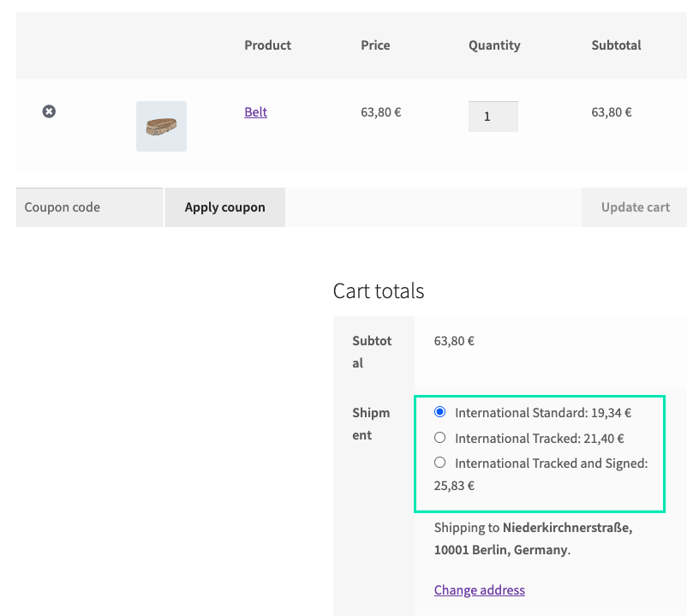Click the Subtotal row in Cart totals
Screen dimensions: 687x616
[372, 351]
